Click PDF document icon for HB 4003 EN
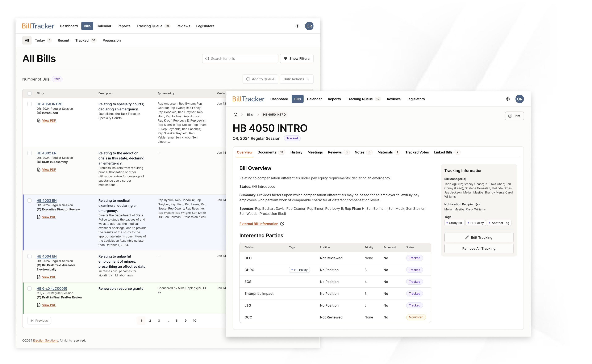 coord(38,217)
